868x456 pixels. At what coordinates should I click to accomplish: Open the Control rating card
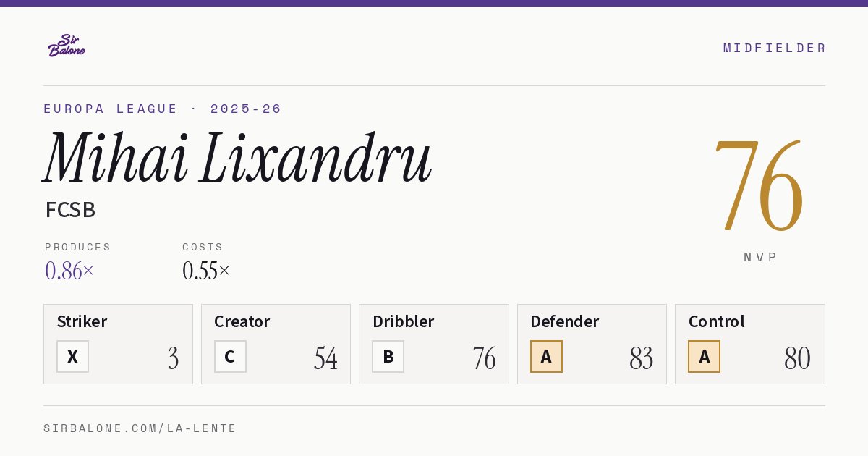749,344
